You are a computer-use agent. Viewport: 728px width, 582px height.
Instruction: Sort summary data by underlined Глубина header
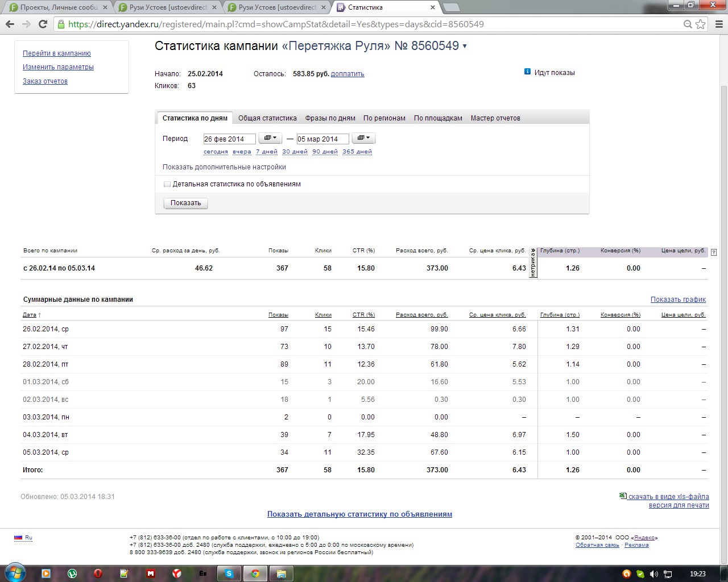click(560, 314)
